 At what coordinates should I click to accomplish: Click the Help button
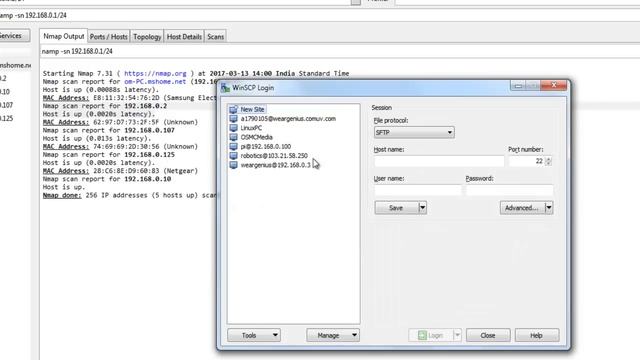point(537,335)
